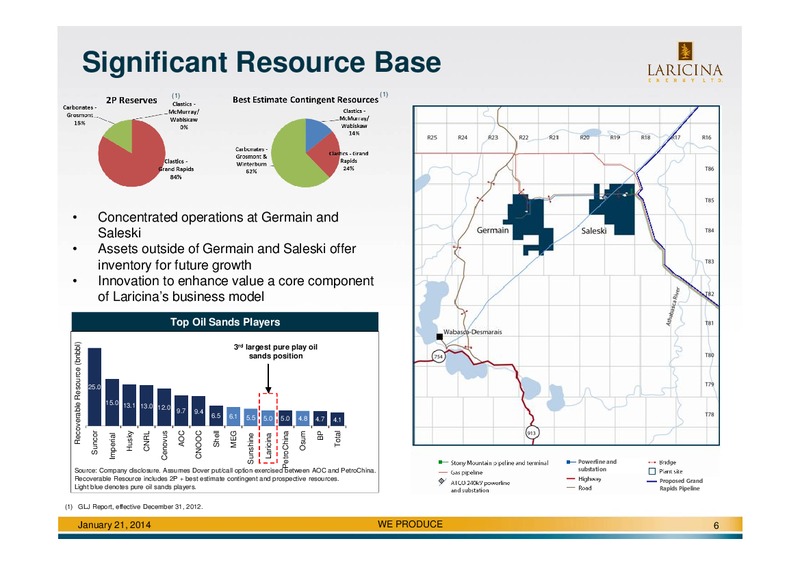Screen dimensions: 800x565
Task: Click the "Significant Resource Base" slide title
Action: [261, 62]
